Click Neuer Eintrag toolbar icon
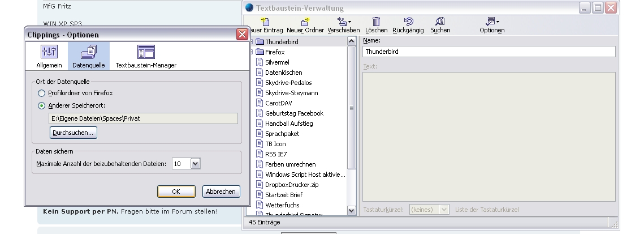Screen dimensions: 644x234 click(265, 22)
